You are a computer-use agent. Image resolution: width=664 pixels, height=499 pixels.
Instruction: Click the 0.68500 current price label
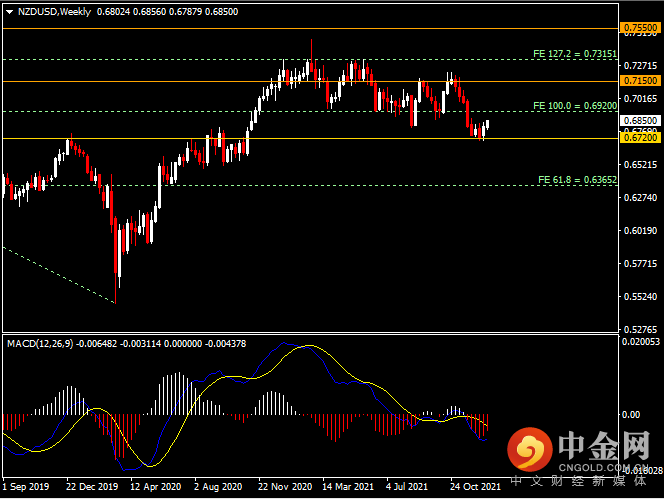click(x=640, y=120)
